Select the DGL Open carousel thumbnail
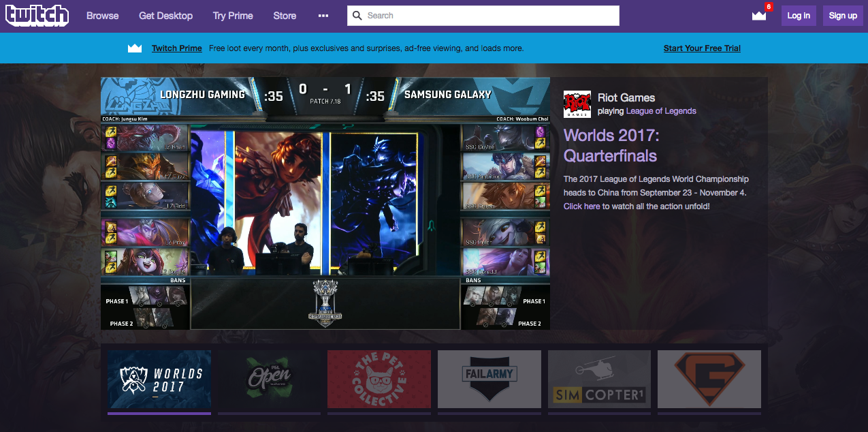868x432 pixels. tap(270, 379)
